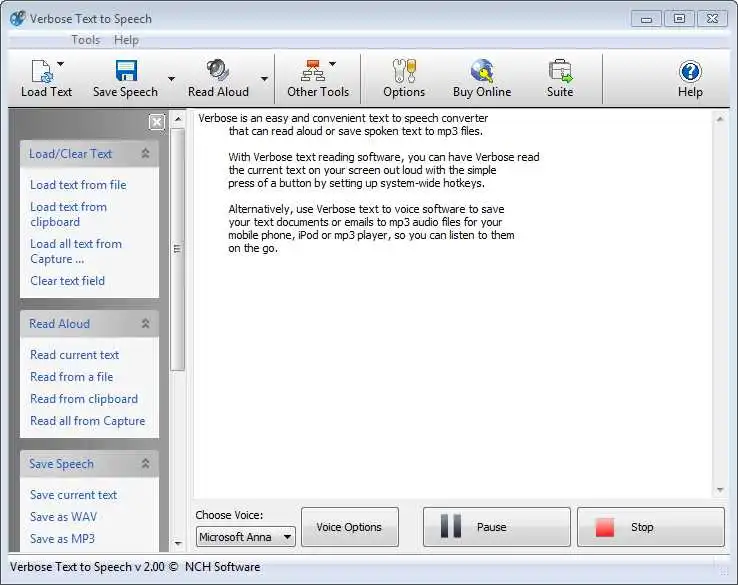This screenshot has width=738, height=585.
Task: Collapse the Read Aloud sidebar section
Action: [x=145, y=323]
